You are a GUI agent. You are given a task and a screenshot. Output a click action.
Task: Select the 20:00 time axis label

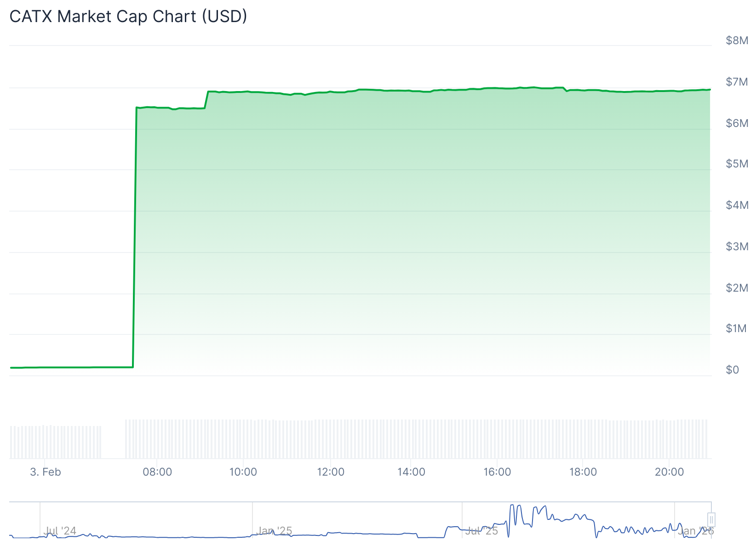(x=669, y=472)
